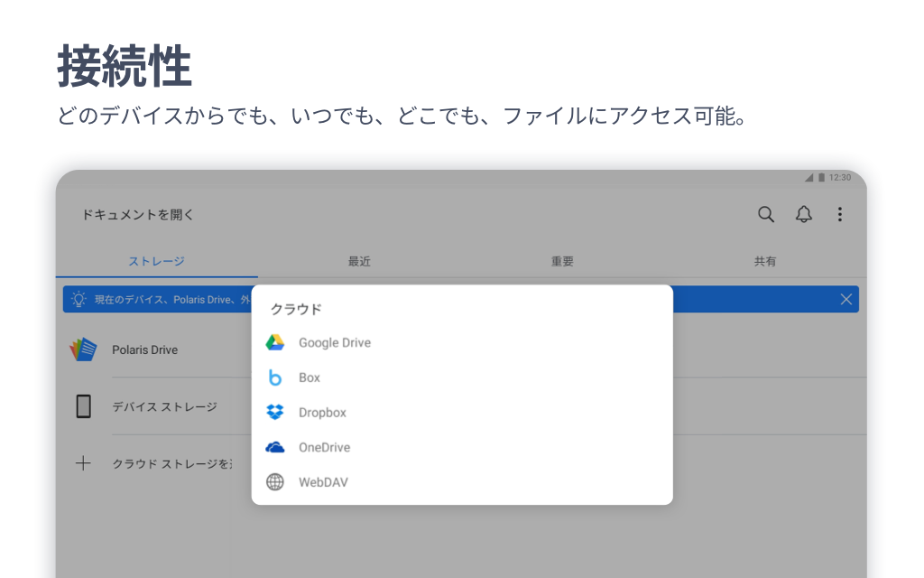Click the Polaris Drive logo icon
924x578 pixels.
(x=83, y=350)
